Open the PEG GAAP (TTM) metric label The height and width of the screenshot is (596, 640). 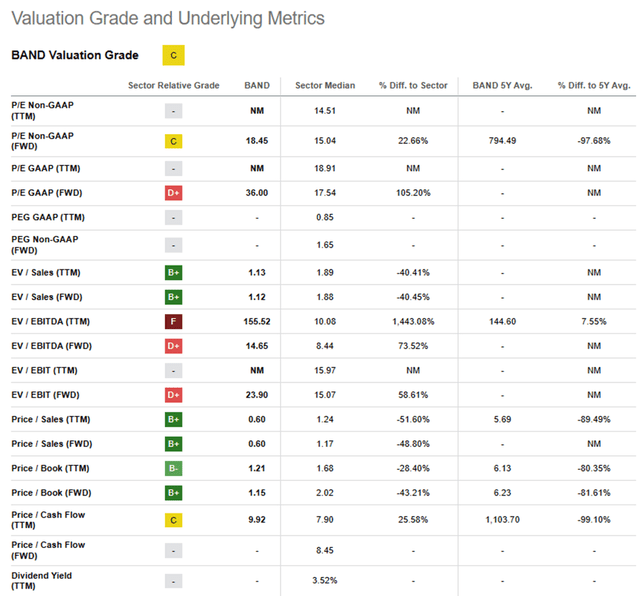[48, 217]
